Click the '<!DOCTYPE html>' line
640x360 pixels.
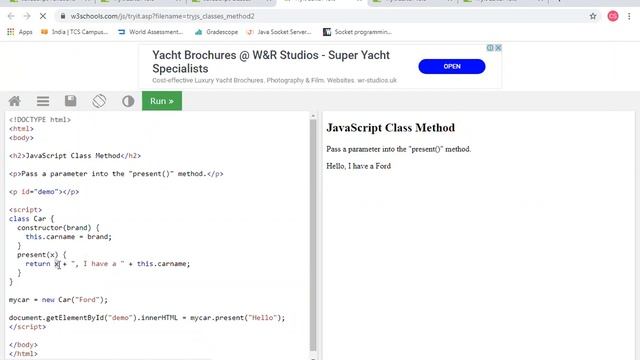click(40, 120)
